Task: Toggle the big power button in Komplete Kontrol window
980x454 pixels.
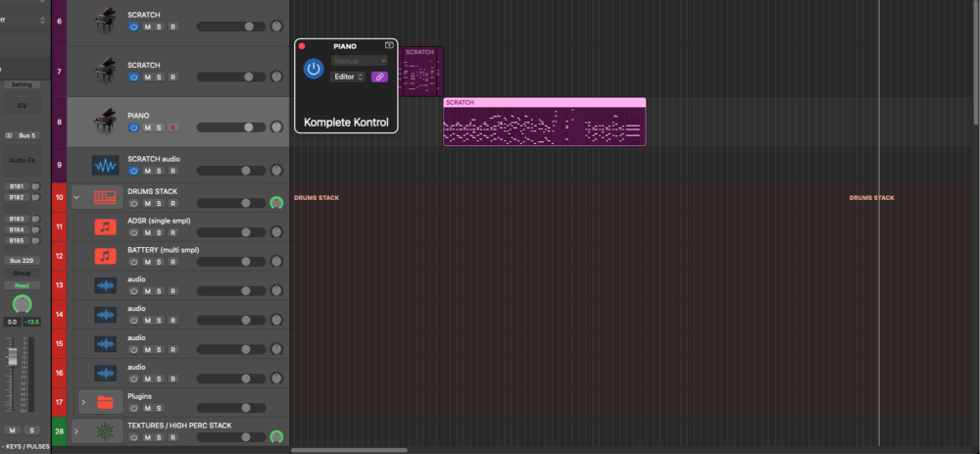Action: (x=314, y=69)
